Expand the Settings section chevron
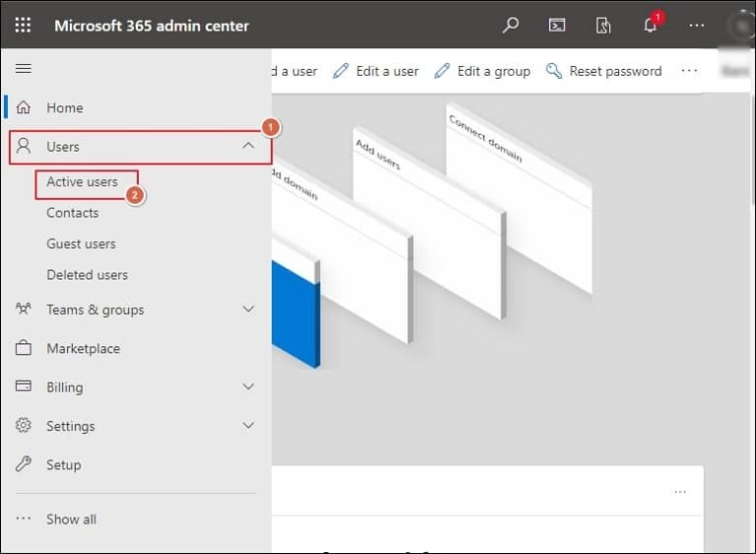 [x=248, y=426]
